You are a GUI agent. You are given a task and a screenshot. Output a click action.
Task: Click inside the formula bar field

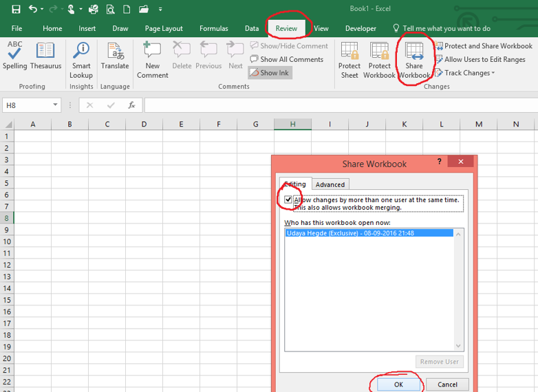[x=337, y=105]
